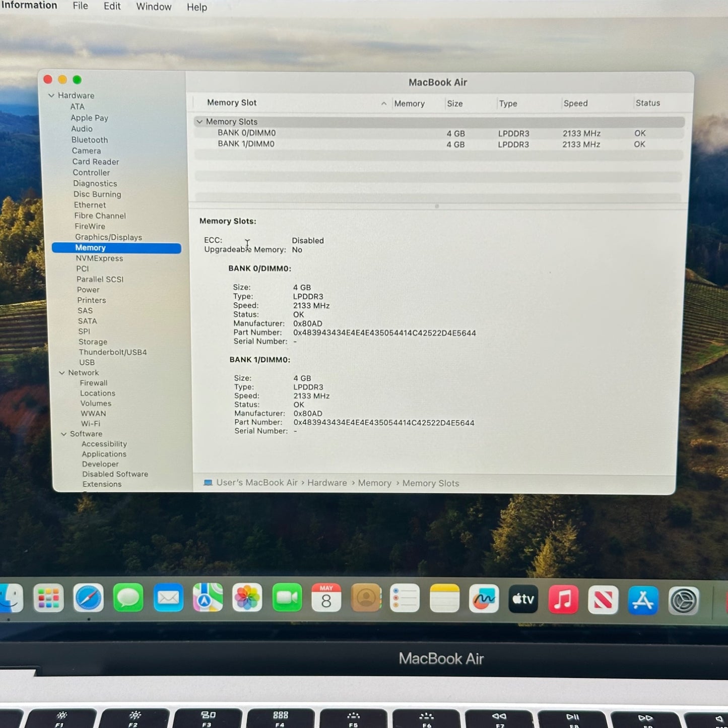
Task: Select the BANK 1/DIMM0 row
Action: coord(438,144)
